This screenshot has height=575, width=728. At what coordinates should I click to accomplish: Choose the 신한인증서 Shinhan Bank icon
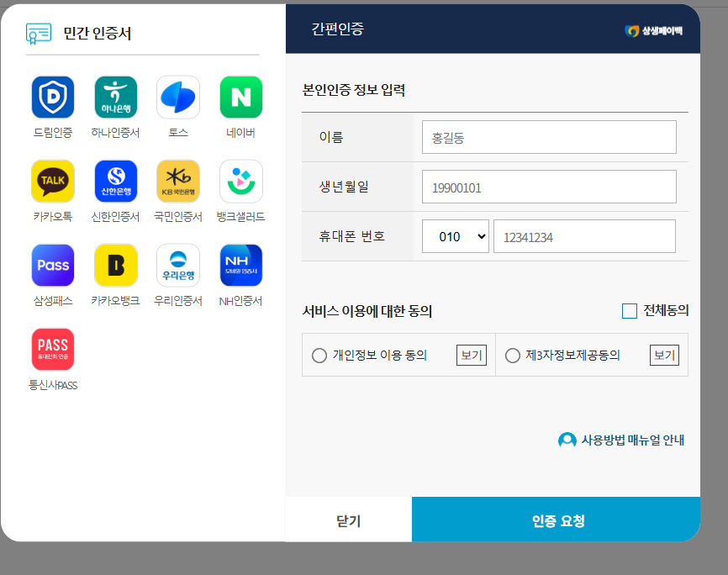pyautogui.click(x=116, y=181)
